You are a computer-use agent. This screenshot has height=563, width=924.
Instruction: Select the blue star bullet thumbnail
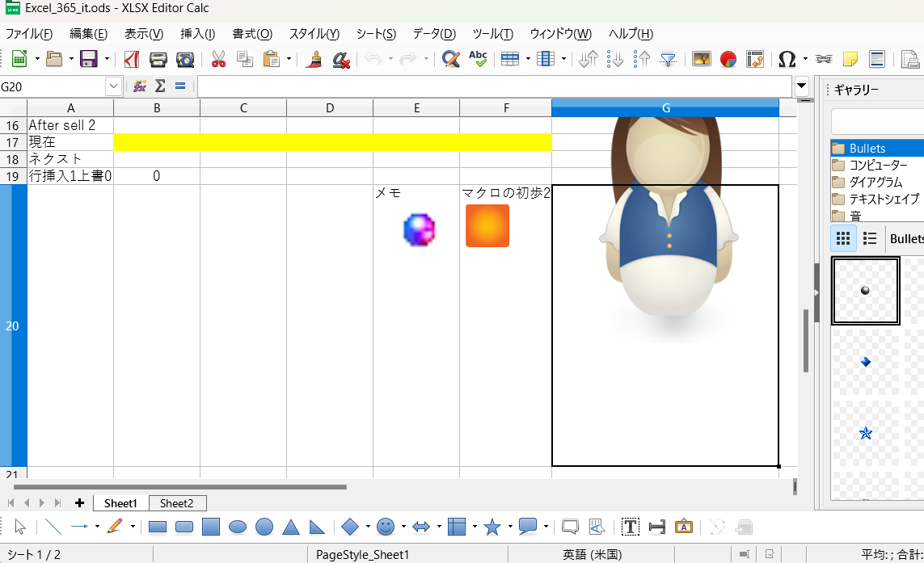click(865, 434)
